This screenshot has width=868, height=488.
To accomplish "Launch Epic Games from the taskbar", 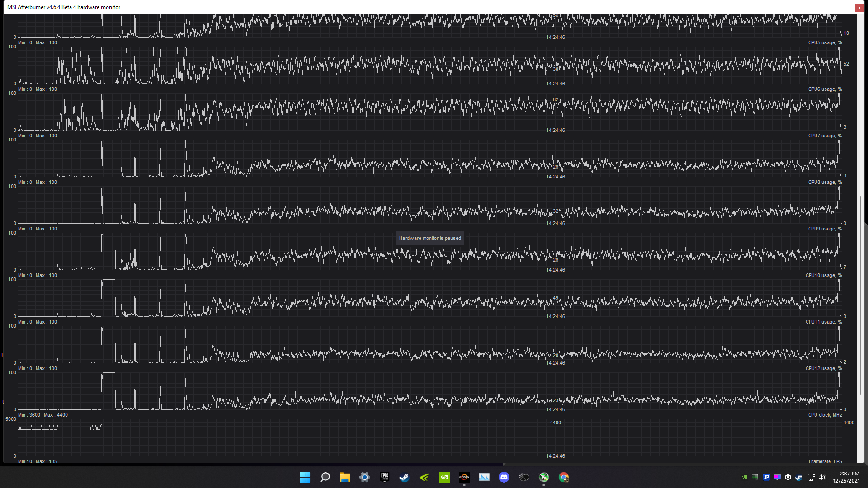I will (384, 477).
